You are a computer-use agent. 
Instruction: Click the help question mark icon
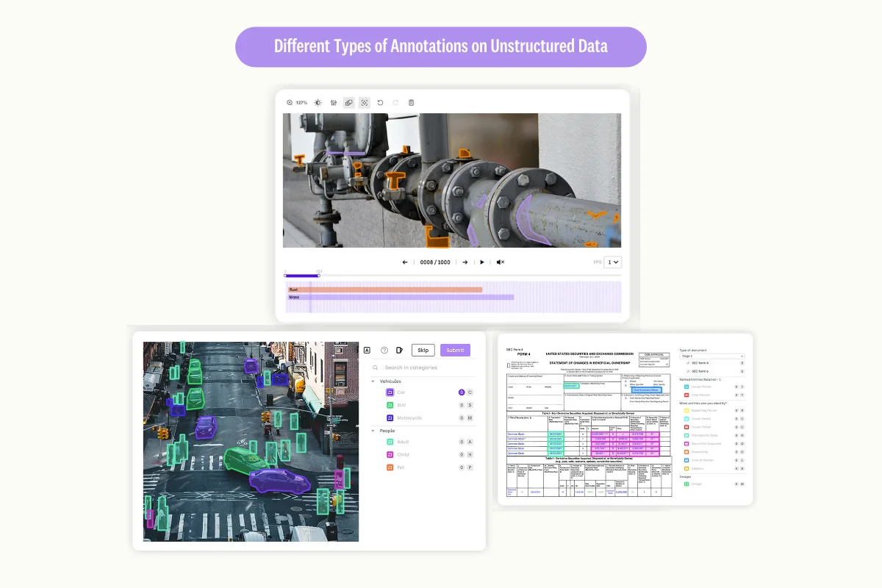[x=384, y=350]
